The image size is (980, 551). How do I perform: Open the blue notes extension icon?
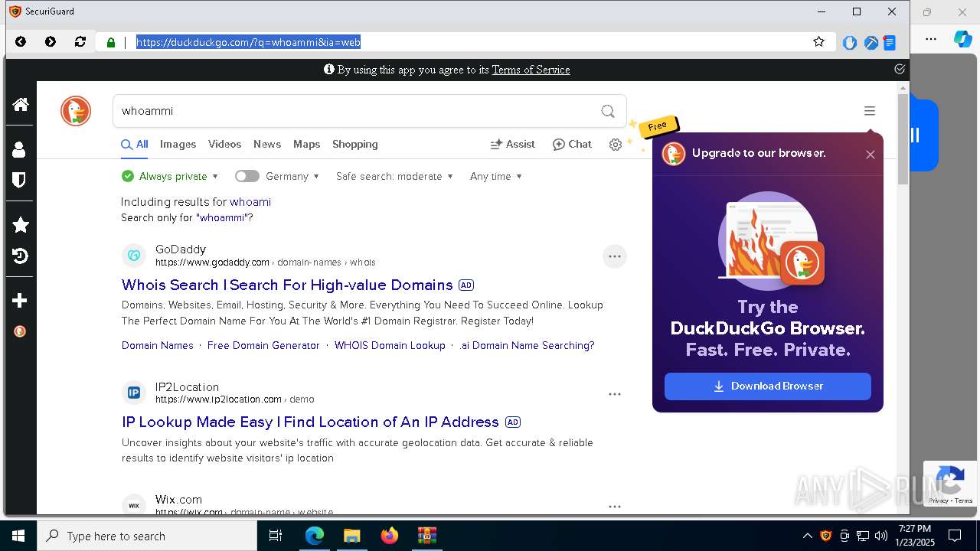pos(890,43)
